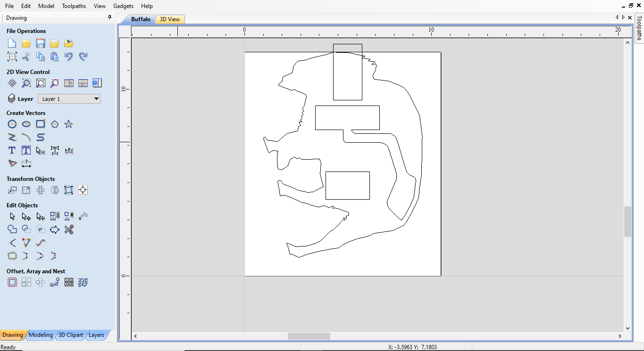The height and width of the screenshot is (351, 644).
Task: Open the Measure tool
Action: click(83, 216)
